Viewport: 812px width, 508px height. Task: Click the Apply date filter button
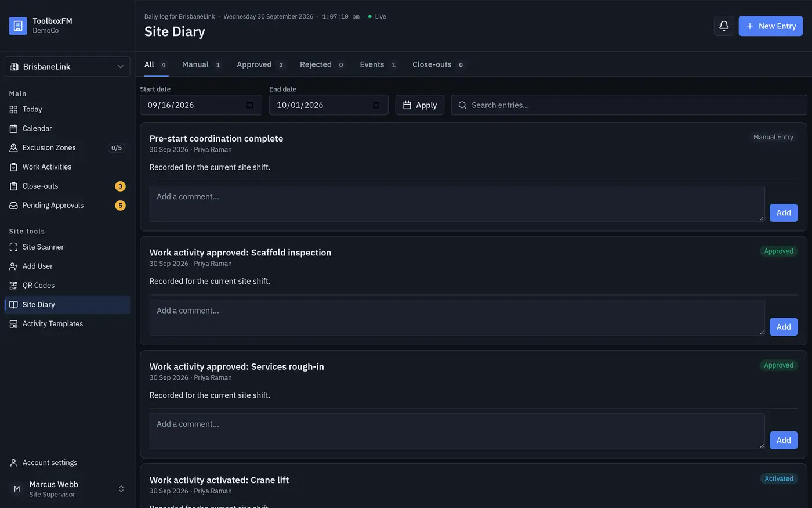420,105
